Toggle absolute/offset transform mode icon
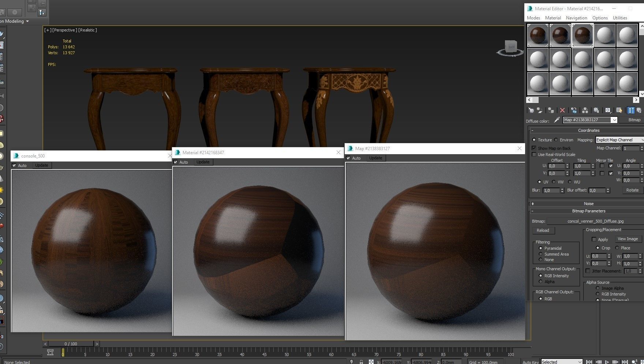Image resolution: width=644 pixels, height=364 pixels. 371,362
